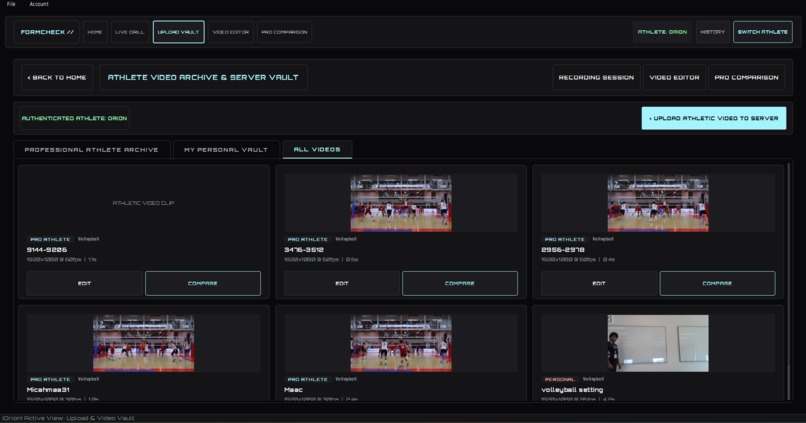
Task: Click the video list vertical scrollbar
Action: 789,280
